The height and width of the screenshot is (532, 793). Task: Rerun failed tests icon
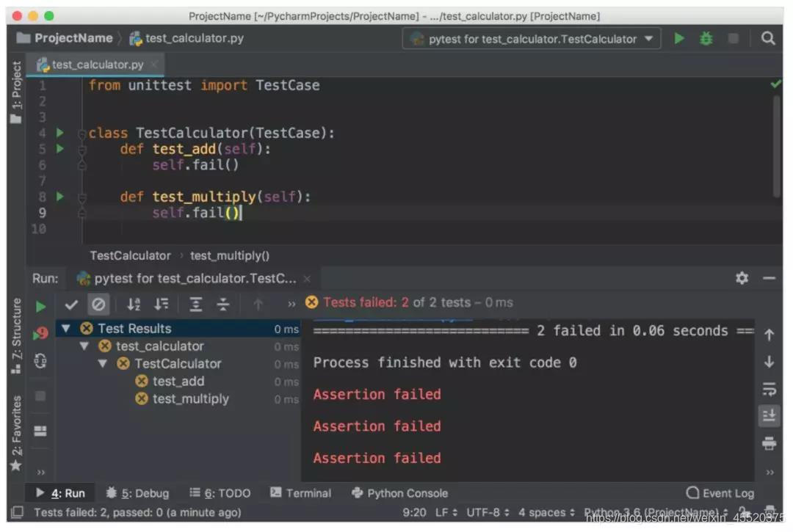click(x=40, y=333)
